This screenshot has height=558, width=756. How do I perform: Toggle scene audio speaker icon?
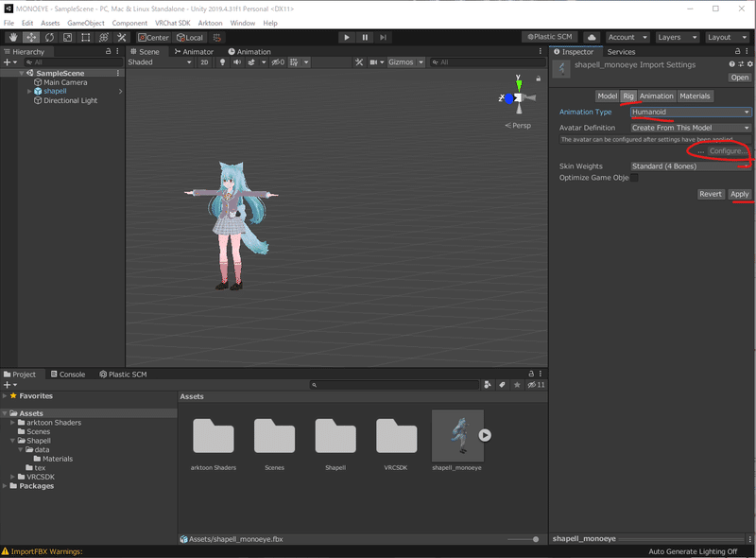pos(237,62)
